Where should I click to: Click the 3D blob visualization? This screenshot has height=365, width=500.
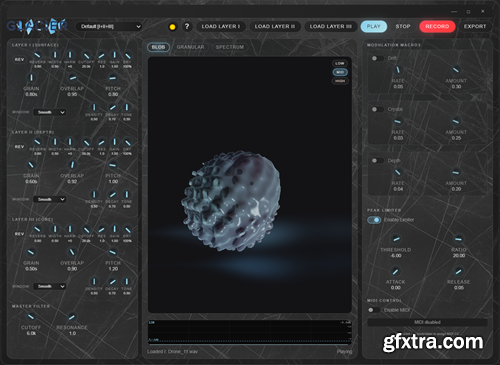(232, 200)
